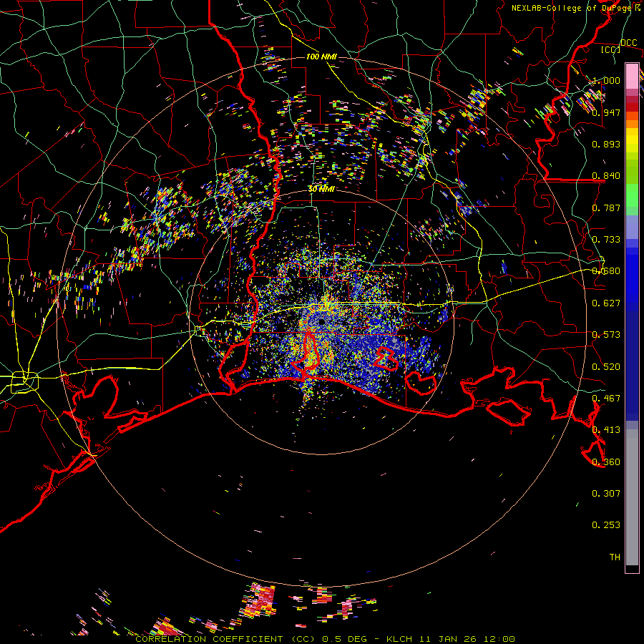The image size is (644, 644).
Task: Click the radar site at ring center
Action: (321, 322)
